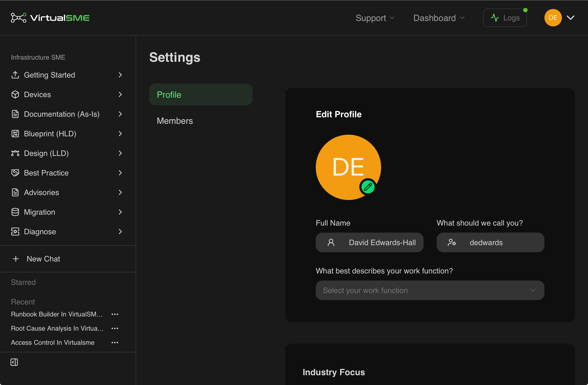The height and width of the screenshot is (385, 588).
Task: Open options for Root Cause Analysis chat
Action: [115, 328]
